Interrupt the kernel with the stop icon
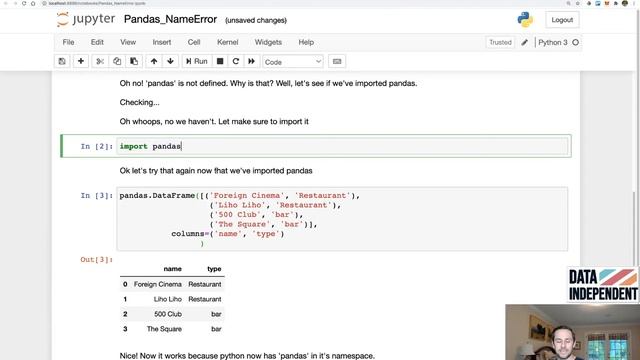 coord(220,61)
